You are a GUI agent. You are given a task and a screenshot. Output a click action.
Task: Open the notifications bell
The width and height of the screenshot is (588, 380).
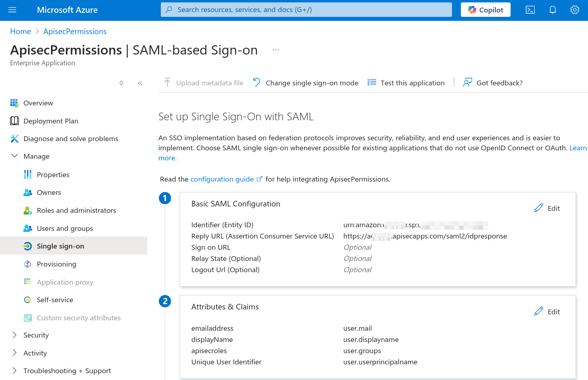pos(553,10)
